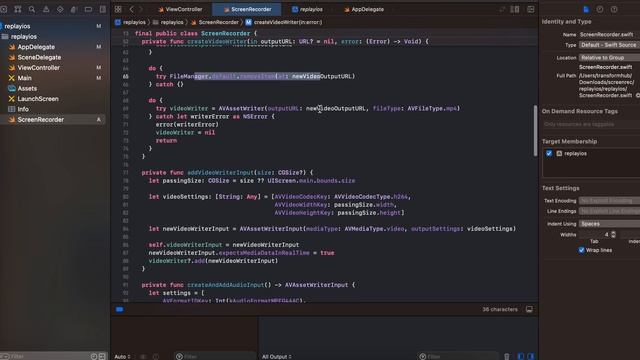
Task: Click the variables view Filter field
Action: tap(215, 356)
